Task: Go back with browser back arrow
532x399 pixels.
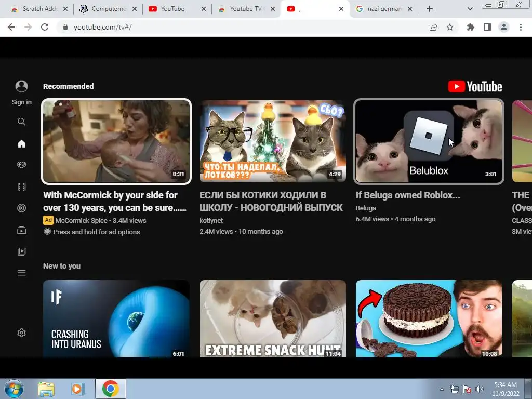Action: tap(11, 27)
